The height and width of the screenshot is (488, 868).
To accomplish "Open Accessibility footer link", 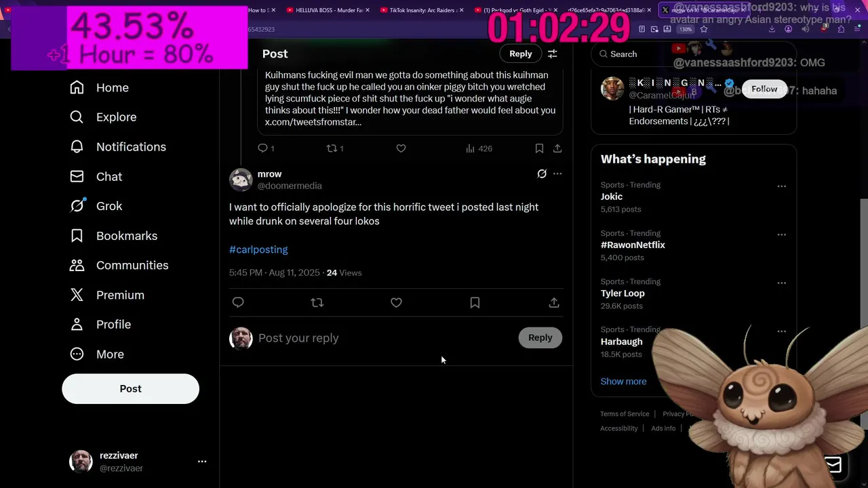I will click(x=618, y=428).
